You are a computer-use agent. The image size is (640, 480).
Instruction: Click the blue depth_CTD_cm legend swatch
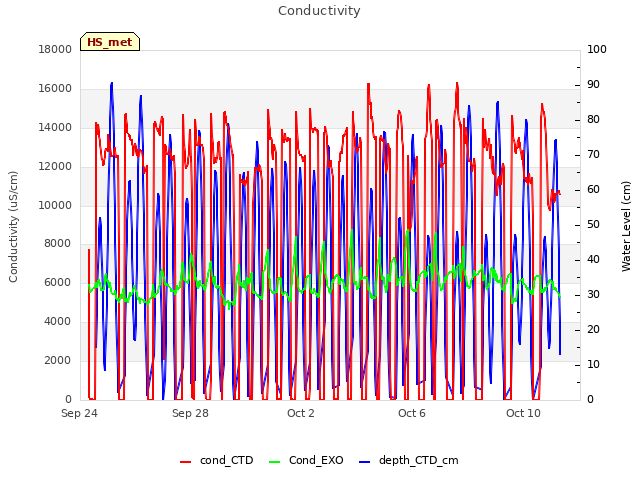point(364,462)
